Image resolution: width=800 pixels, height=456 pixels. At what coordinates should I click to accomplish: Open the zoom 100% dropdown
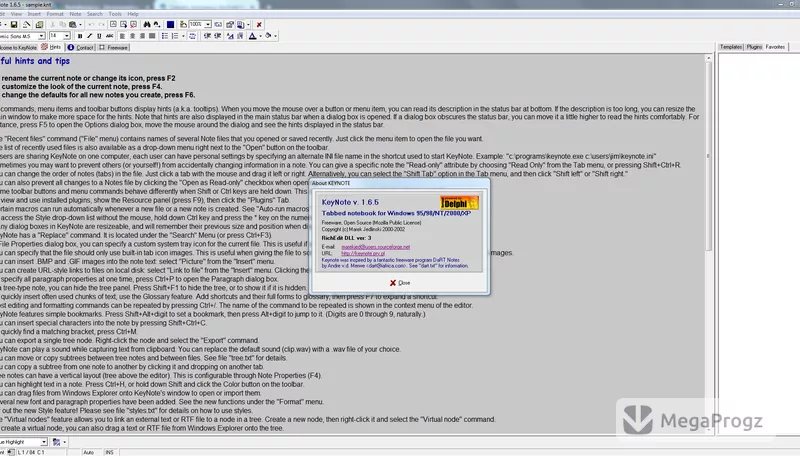tap(208, 24)
